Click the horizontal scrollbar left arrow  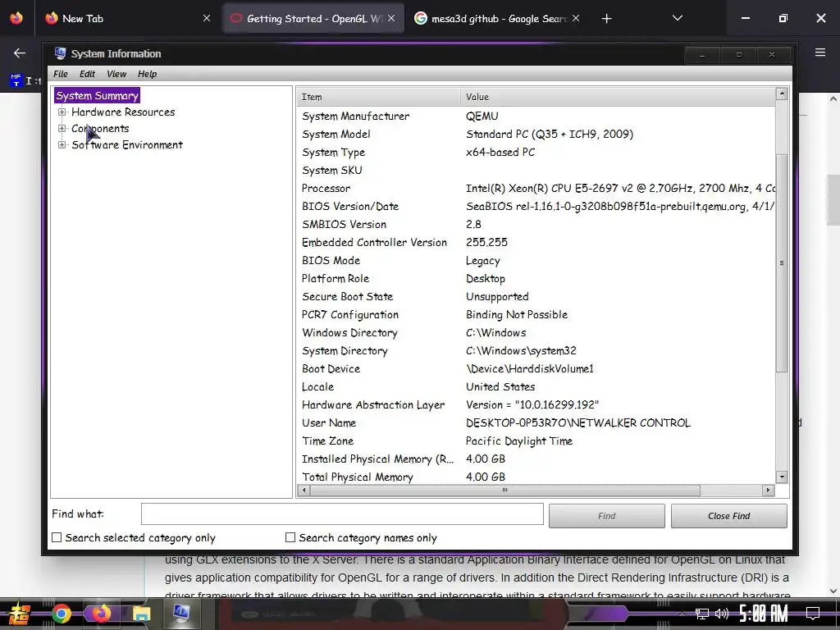coord(304,490)
